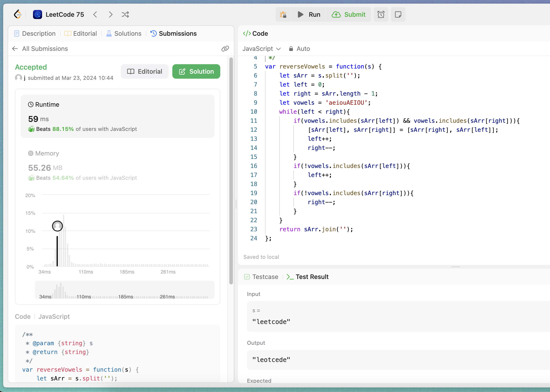
Task: Go back to All Submissions
Action: point(40,49)
